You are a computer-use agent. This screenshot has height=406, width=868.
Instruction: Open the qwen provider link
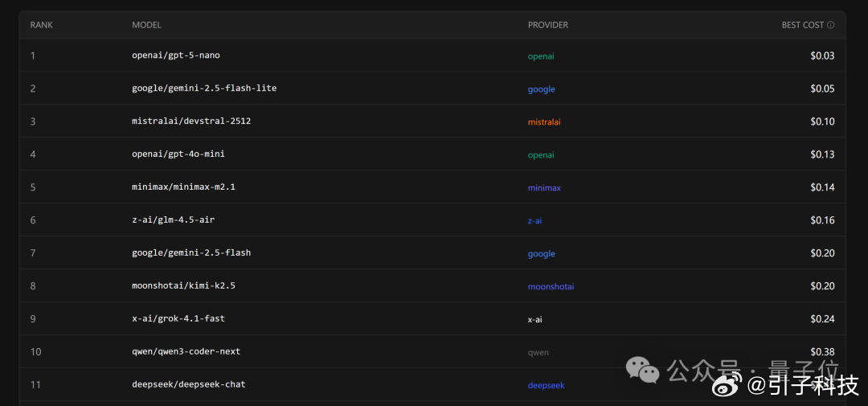click(x=538, y=352)
